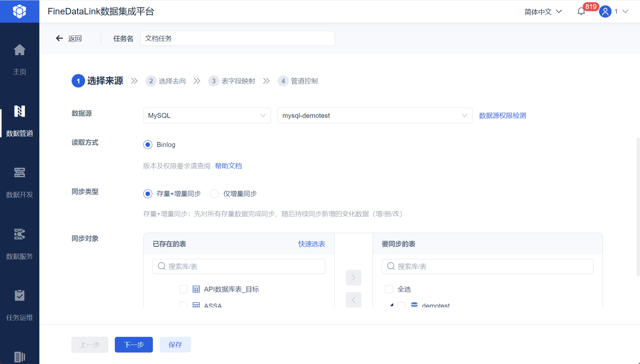This screenshot has height=364, width=640.
Task: Collapse the demotest tree node
Action: point(391,305)
